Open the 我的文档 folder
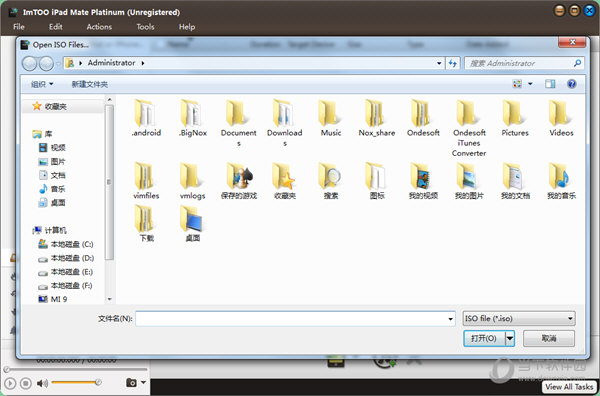Viewport: 600px width, 396px height. [515, 181]
